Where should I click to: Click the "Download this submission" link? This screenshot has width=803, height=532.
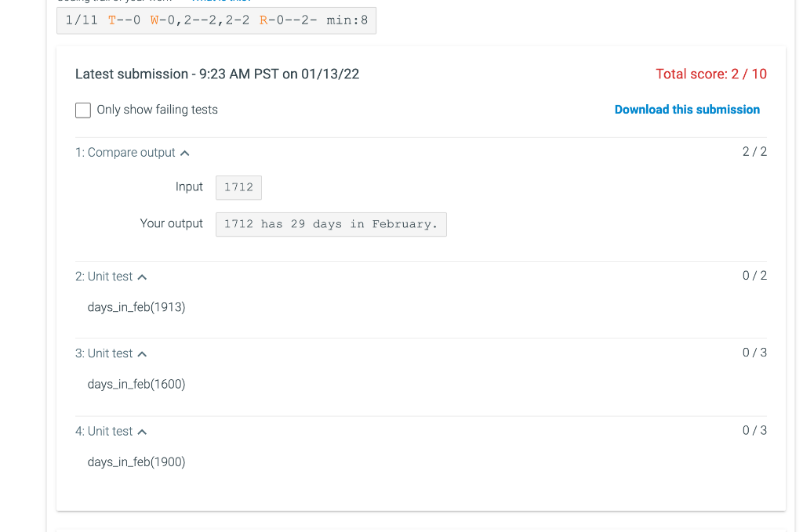(687, 109)
